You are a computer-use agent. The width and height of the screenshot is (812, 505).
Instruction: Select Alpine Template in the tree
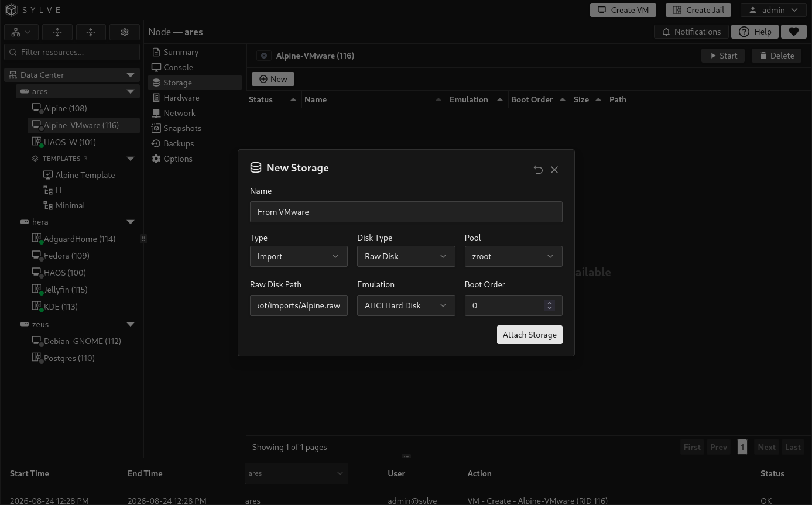pos(79,175)
